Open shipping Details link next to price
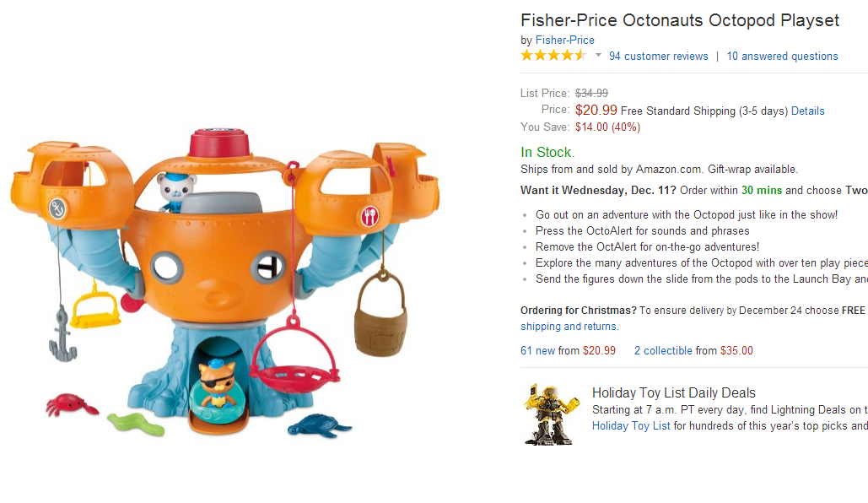The image size is (868, 503). (x=807, y=111)
